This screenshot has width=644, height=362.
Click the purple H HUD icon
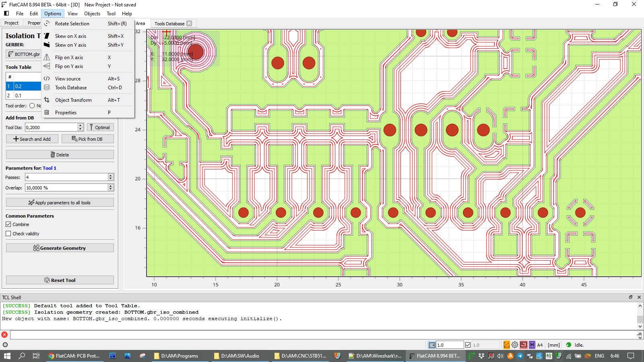[532, 345]
